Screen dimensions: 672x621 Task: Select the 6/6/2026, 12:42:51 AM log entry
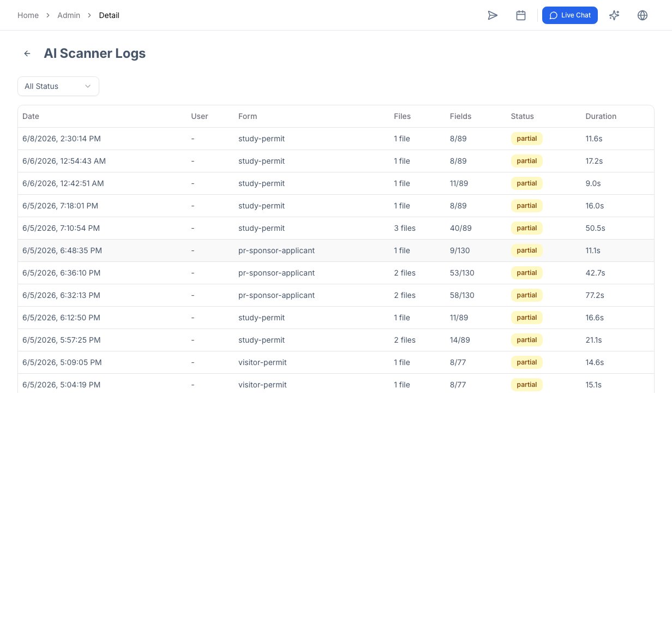coord(336,183)
